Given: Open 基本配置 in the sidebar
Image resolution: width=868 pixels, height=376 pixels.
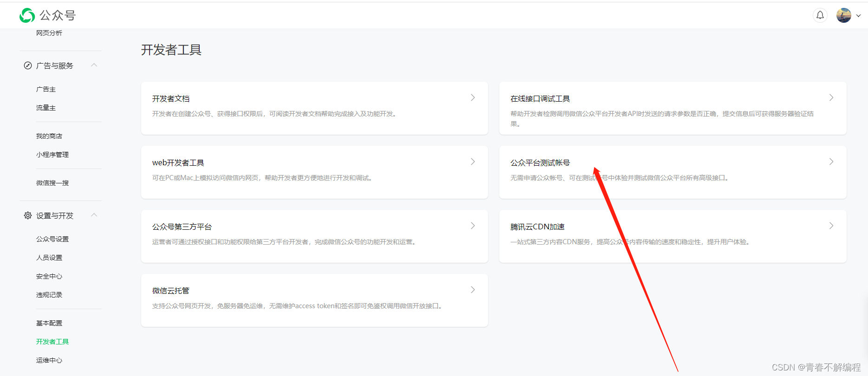Looking at the screenshot, I should click(x=49, y=323).
